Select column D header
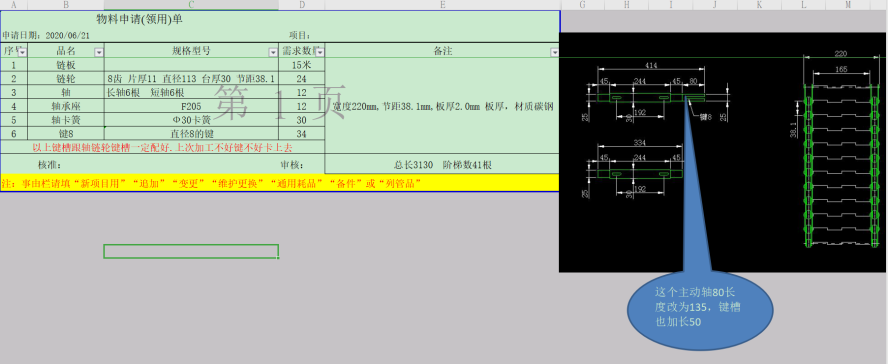This screenshot has height=364, width=888. 302,5
